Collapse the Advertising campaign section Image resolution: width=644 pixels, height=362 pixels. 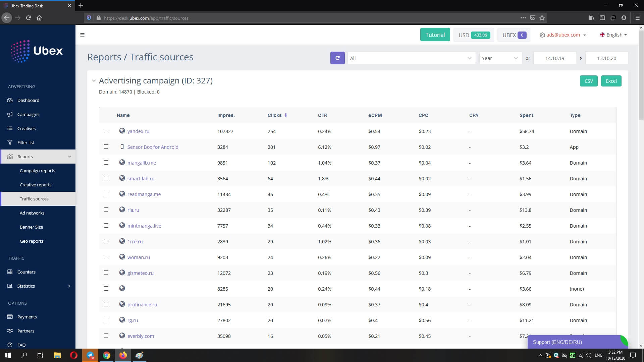[94, 81]
